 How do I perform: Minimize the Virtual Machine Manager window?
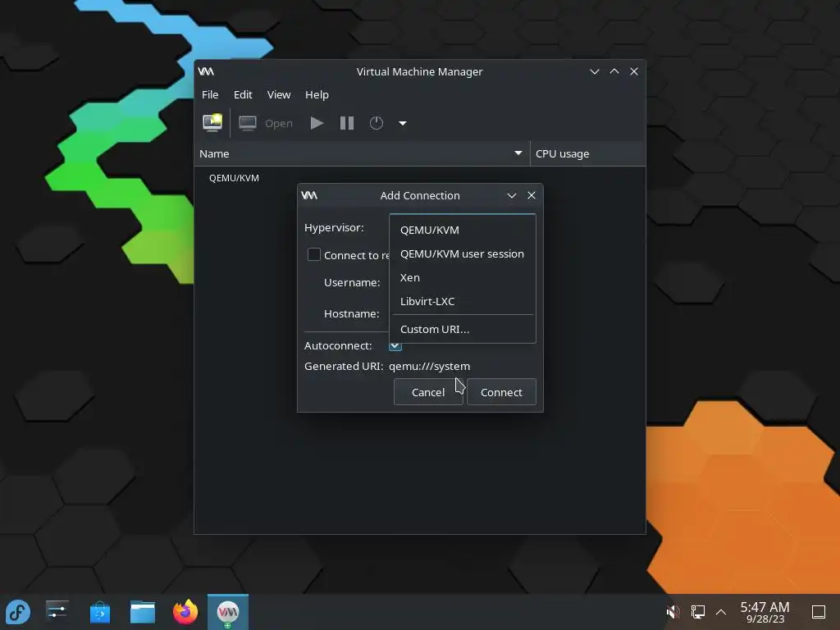[x=595, y=71]
